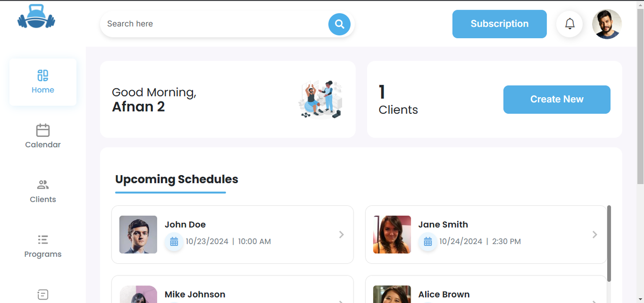
Task: Click the Upcoming Schedules heading
Action: coord(177,180)
